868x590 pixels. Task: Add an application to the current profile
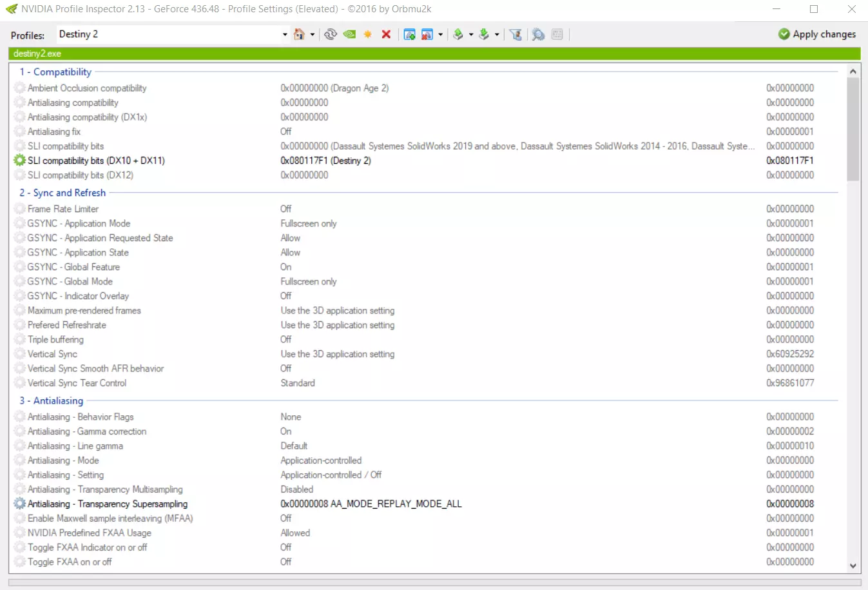coord(409,34)
